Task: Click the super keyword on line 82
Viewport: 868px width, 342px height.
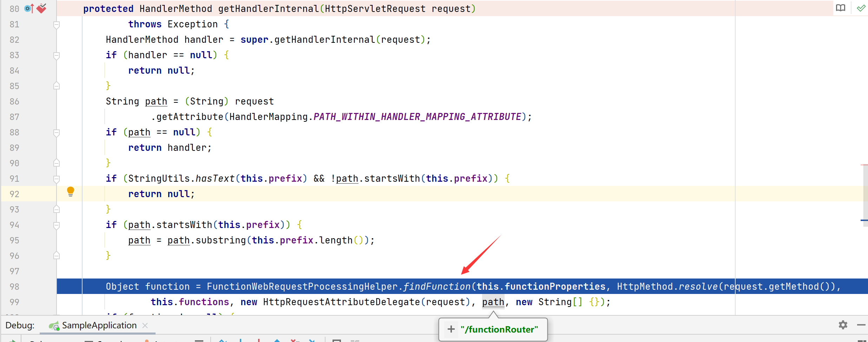Action: pyautogui.click(x=255, y=40)
